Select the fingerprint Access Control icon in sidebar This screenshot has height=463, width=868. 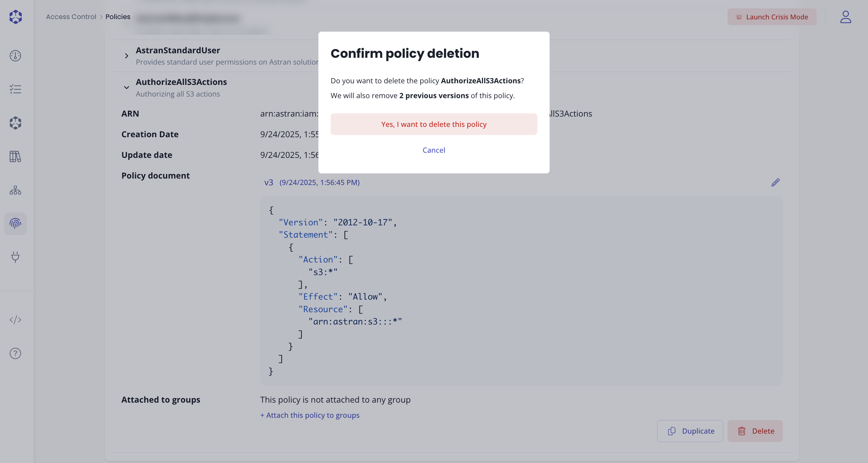pos(15,223)
